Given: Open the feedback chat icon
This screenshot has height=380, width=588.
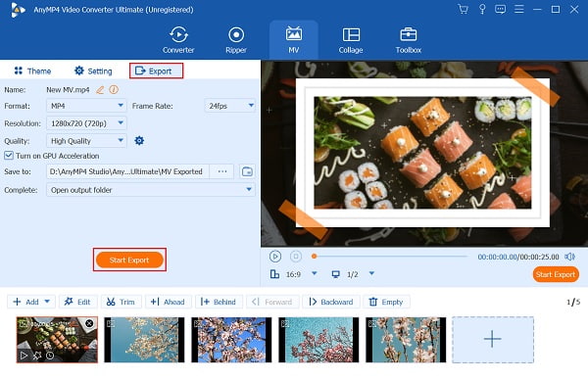Looking at the screenshot, I should pos(500,9).
